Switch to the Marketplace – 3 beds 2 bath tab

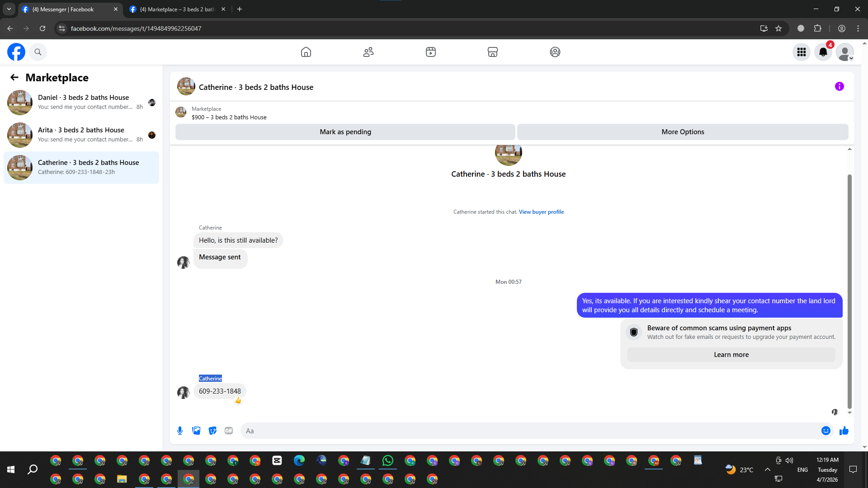tap(178, 9)
